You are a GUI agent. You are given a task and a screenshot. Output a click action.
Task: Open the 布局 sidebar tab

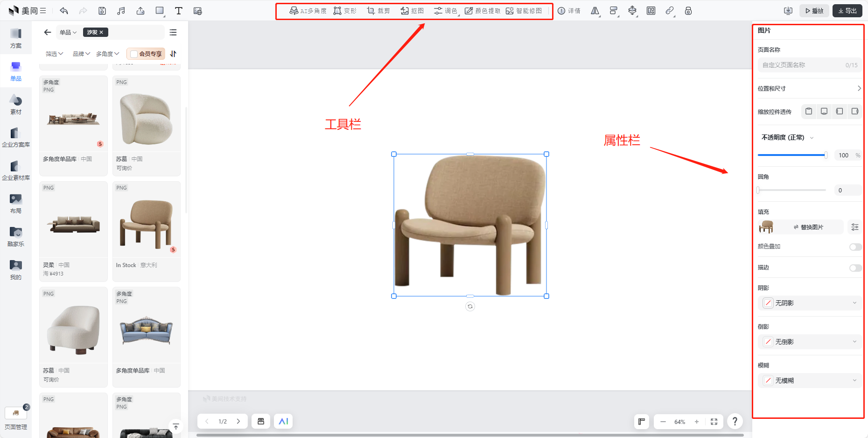point(16,204)
